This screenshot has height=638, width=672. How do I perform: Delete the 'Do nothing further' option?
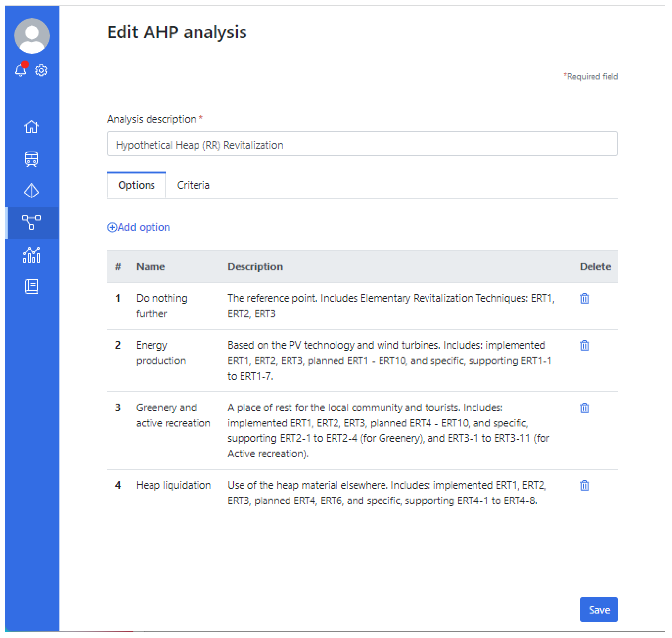click(584, 299)
